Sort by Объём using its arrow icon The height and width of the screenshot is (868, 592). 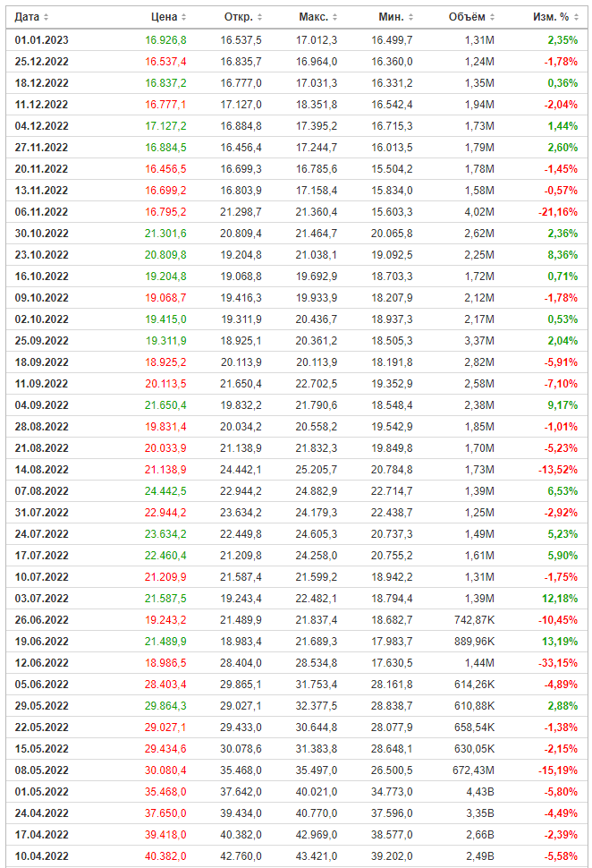coord(493,17)
